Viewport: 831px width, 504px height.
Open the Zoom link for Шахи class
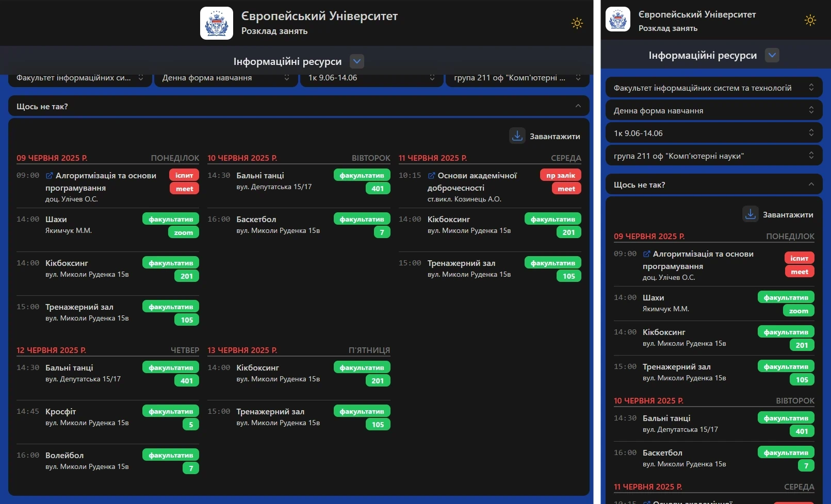click(184, 232)
